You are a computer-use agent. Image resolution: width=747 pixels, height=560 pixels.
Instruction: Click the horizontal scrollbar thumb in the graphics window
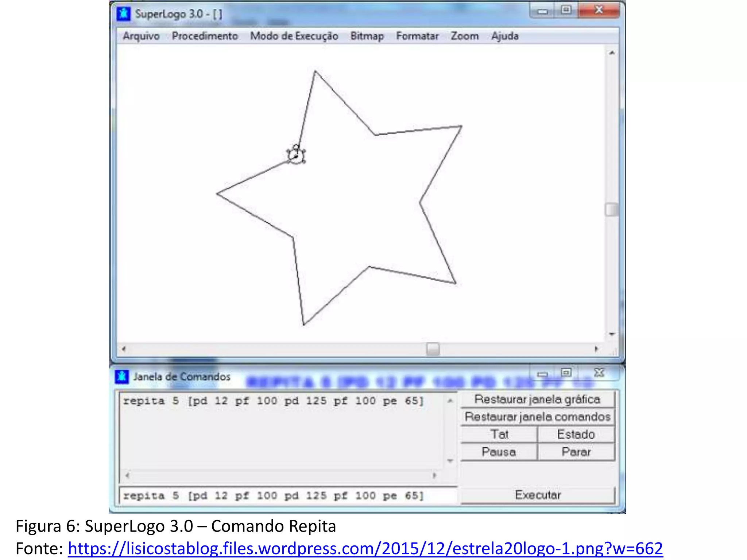click(x=433, y=349)
